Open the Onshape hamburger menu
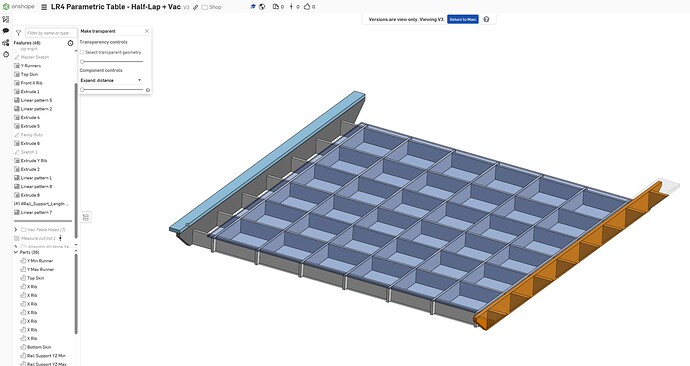The width and height of the screenshot is (690, 366). 44,7
